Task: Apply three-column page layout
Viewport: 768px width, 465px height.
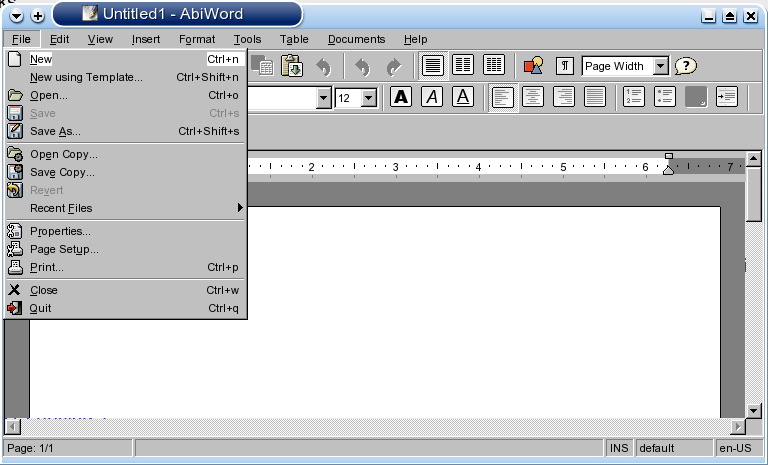Action: click(494, 66)
